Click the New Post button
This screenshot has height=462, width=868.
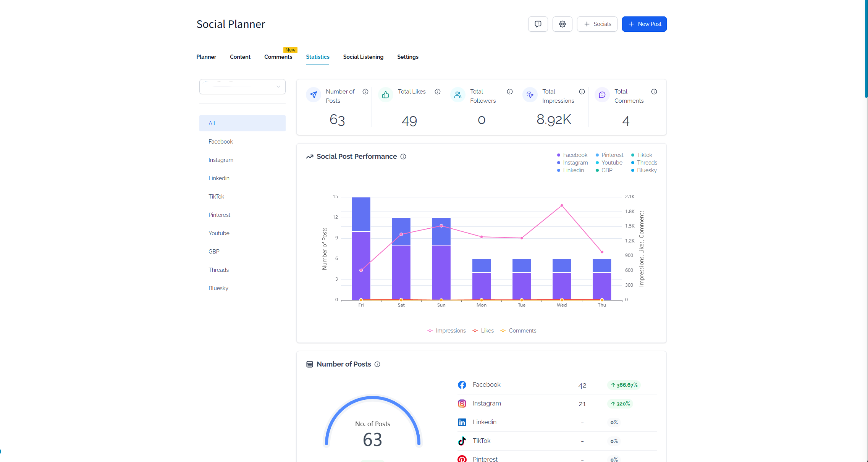pyautogui.click(x=644, y=24)
